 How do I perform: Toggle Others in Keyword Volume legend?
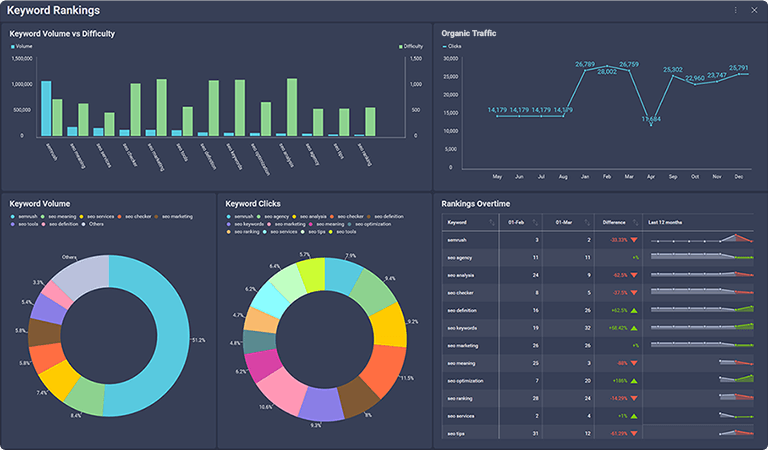point(93,224)
